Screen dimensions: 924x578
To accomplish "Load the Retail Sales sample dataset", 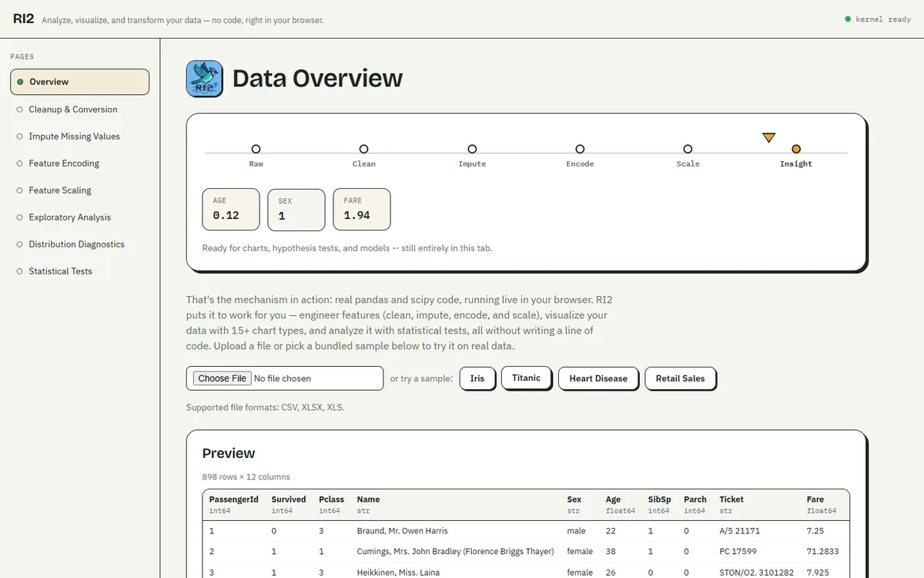I will pos(681,378).
